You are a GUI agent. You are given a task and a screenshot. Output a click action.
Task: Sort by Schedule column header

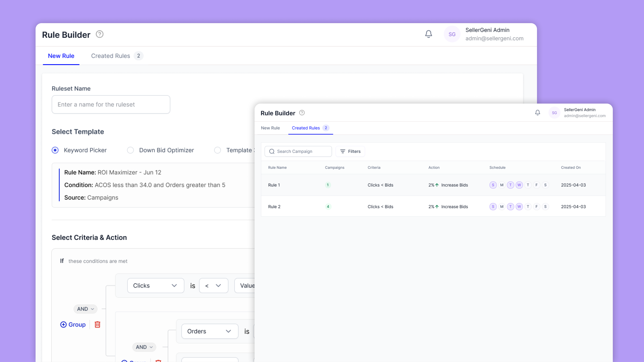[497, 168]
